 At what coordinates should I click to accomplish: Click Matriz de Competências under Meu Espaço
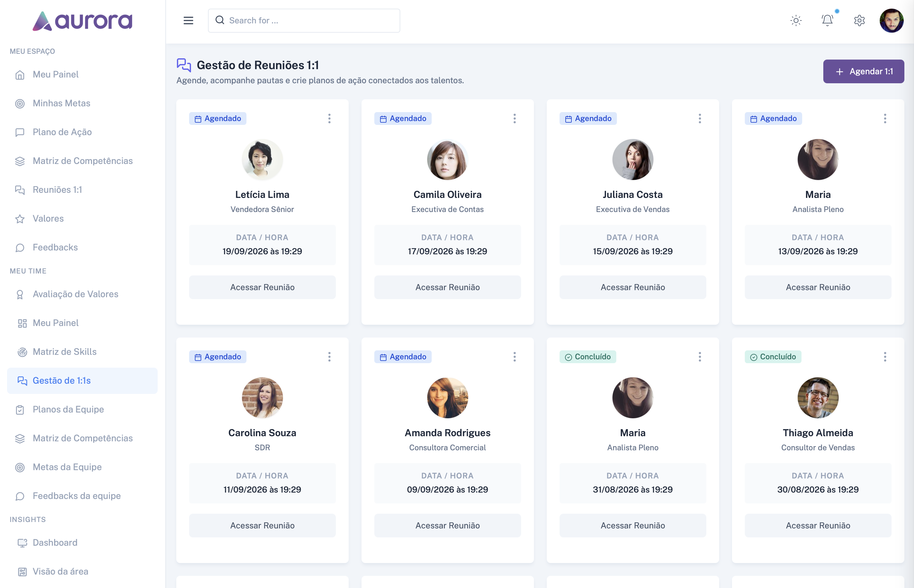pyautogui.click(x=83, y=161)
